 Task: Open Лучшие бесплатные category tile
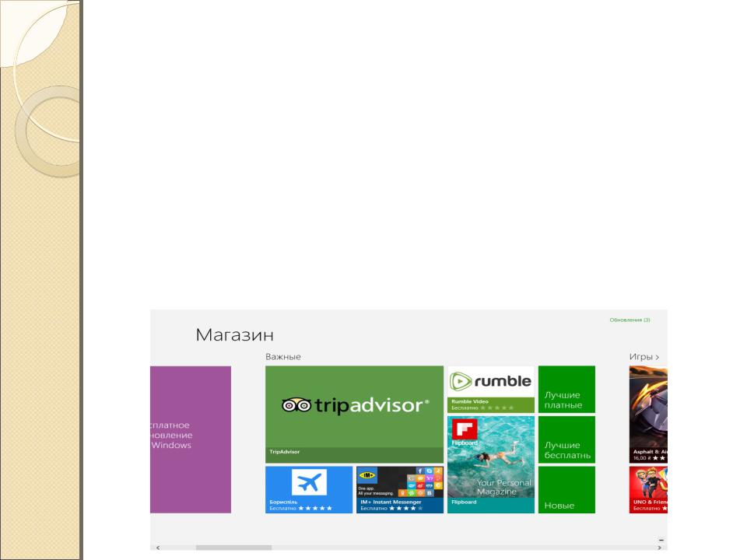click(x=566, y=439)
